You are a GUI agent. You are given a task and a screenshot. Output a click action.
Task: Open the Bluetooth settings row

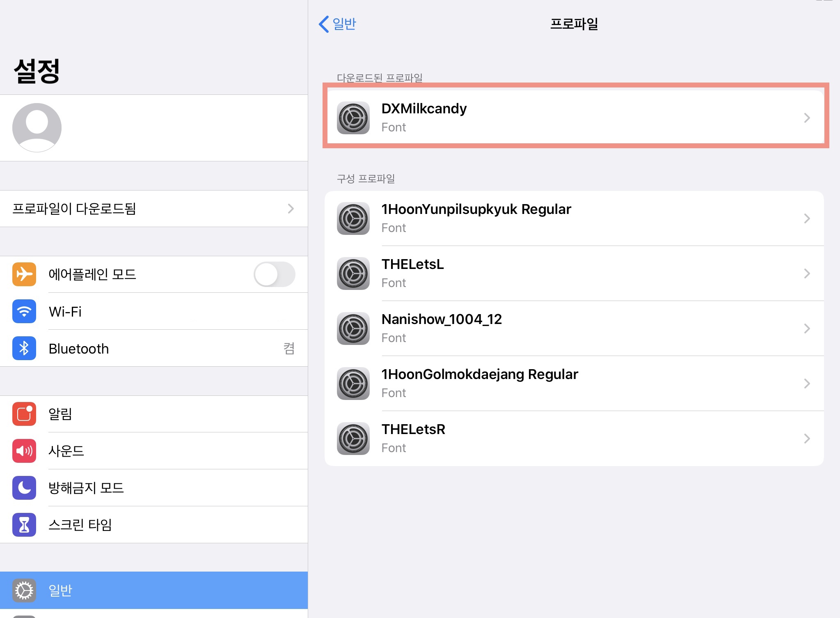coord(154,348)
